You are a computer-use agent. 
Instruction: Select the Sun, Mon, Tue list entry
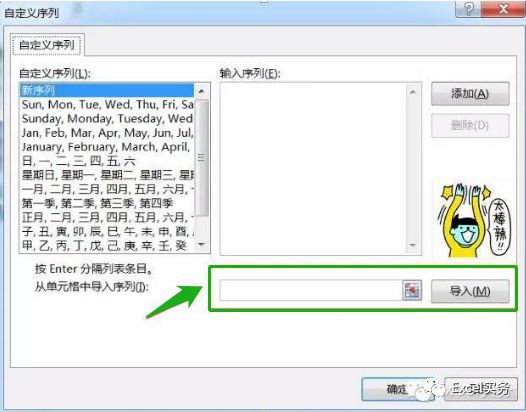pos(107,104)
